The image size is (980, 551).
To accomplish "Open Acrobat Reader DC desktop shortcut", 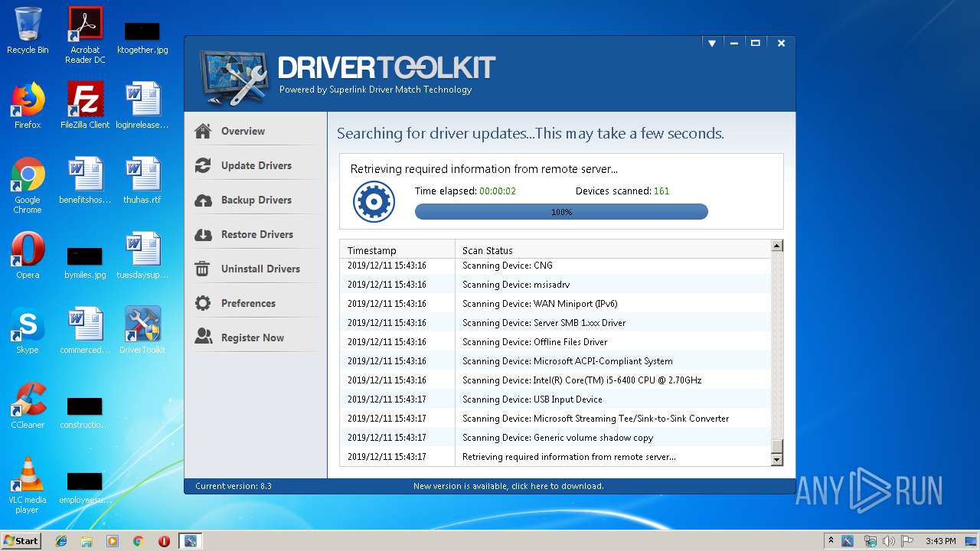I will (x=85, y=35).
